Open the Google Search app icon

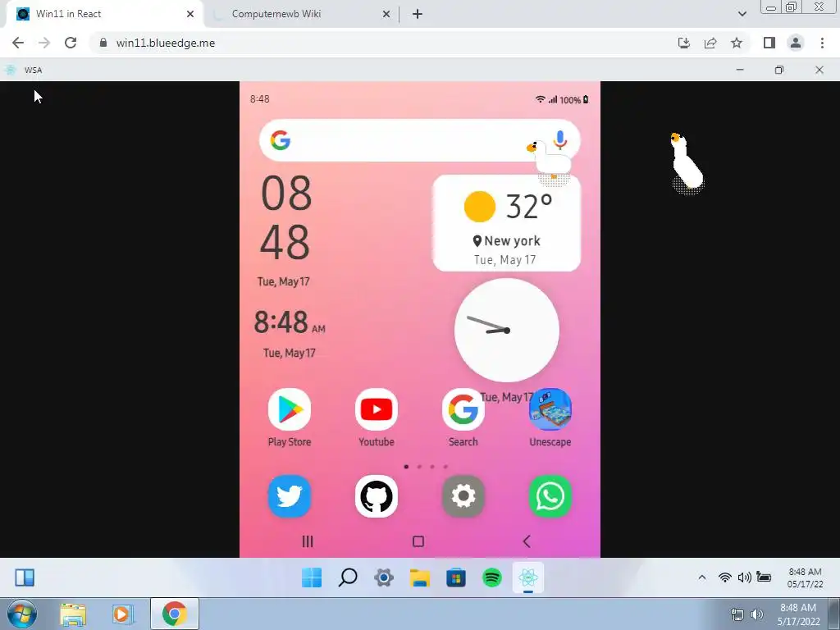click(x=463, y=409)
